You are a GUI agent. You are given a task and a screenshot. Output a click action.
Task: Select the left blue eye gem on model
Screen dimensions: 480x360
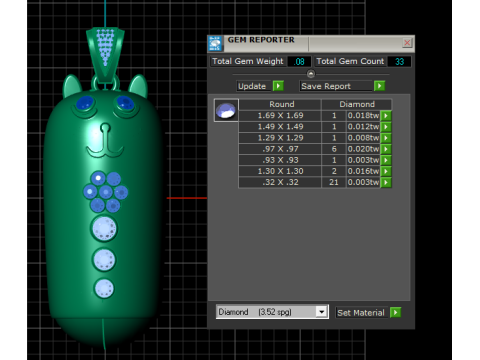point(85,103)
